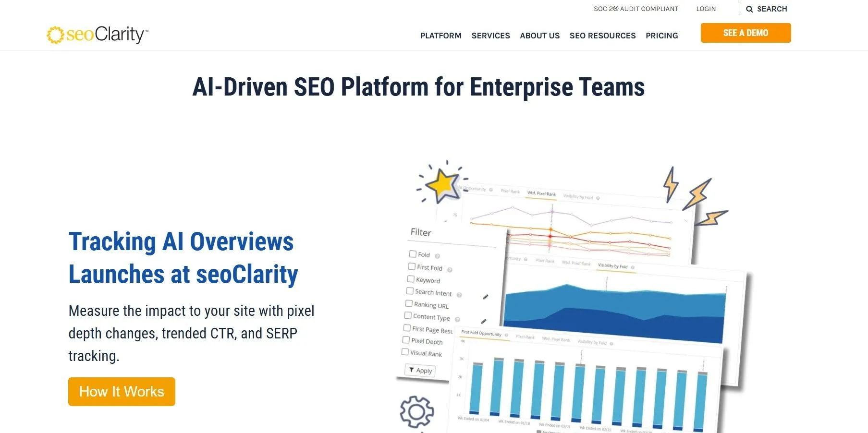This screenshot has width=868, height=433.
Task: Click the gear icon illustration
Action: pos(416,411)
